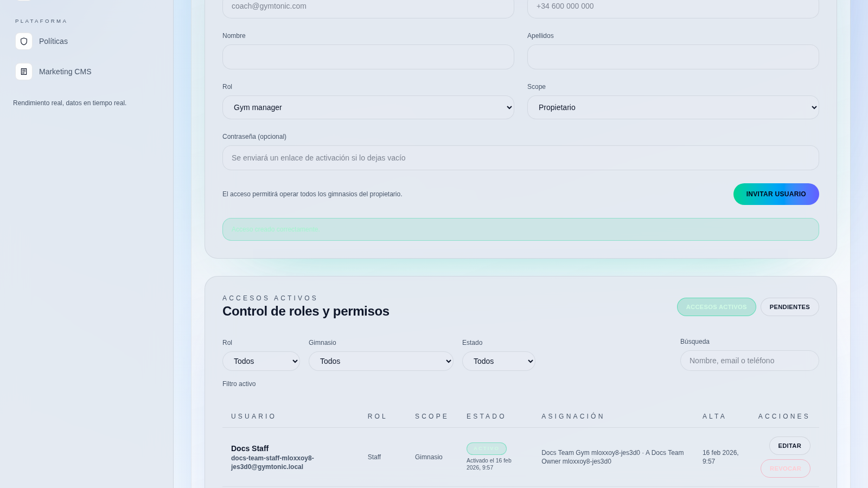Expand the Gimnasio filter dropdown
The width and height of the screenshot is (868, 488).
(381, 361)
